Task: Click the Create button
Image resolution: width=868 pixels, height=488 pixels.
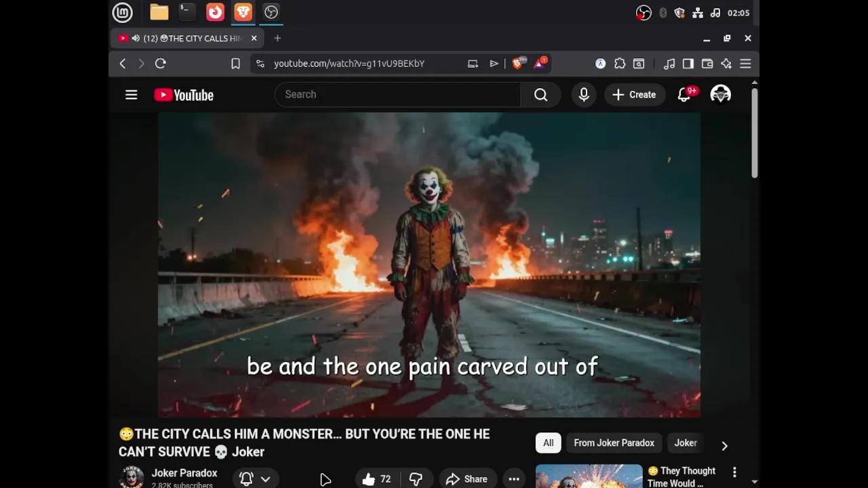Action: (x=634, y=95)
